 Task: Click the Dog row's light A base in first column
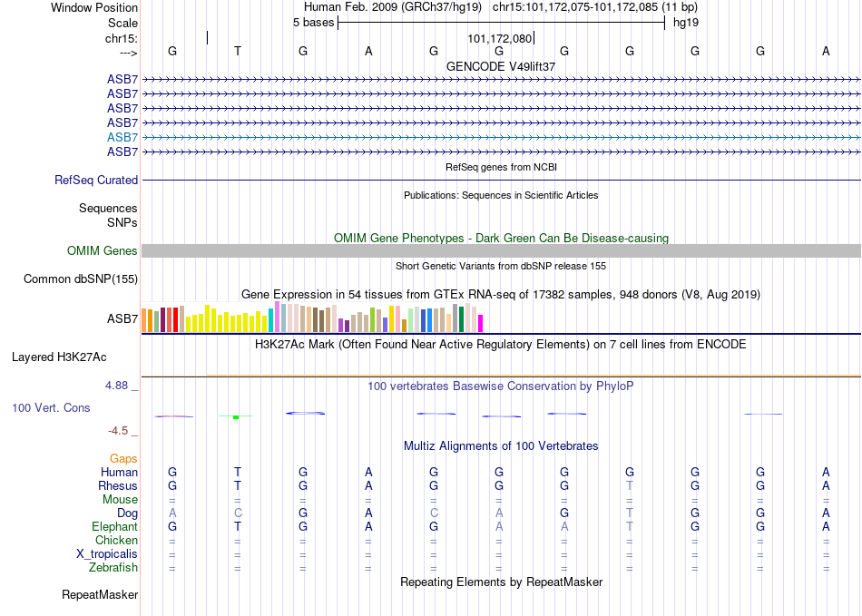[x=172, y=513]
